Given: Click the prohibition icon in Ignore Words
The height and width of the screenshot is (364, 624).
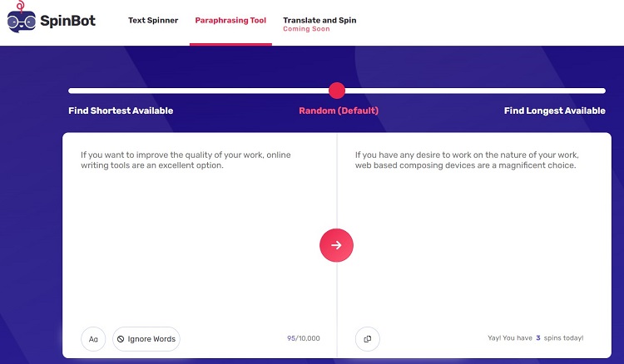Looking at the screenshot, I should pyautogui.click(x=121, y=339).
